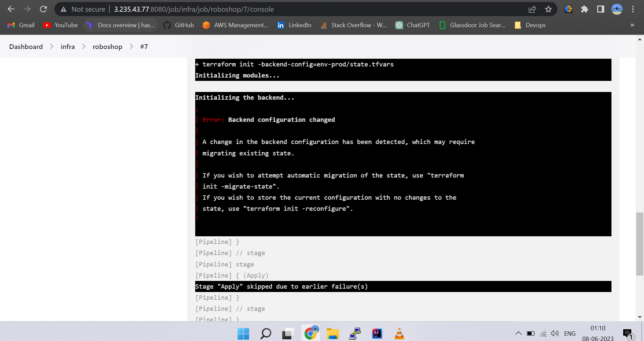Screen dimensions: 644x341
Task: Expand the chevron after Dashboard breadcrumb
Action: point(52,47)
